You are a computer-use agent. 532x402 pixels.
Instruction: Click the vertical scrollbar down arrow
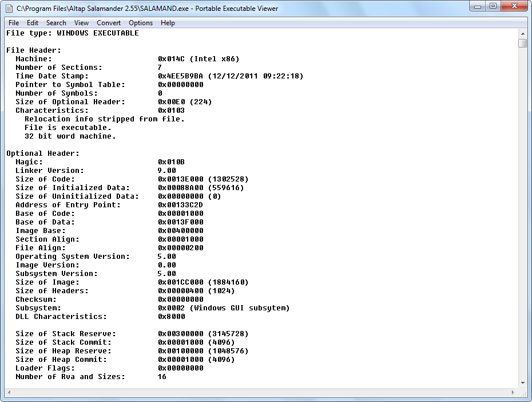(522, 383)
